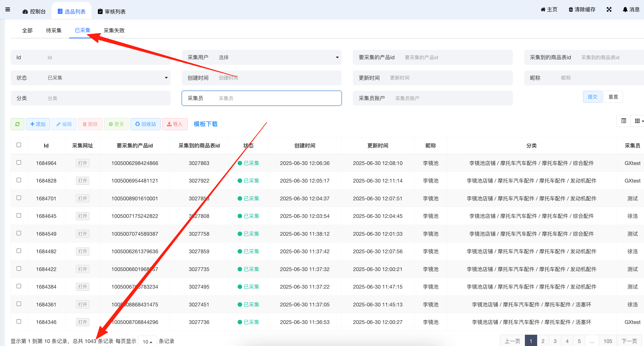The height and width of the screenshot is (346, 644).
Task: Switch to the 采集失败 tab
Action: coord(114,31)
